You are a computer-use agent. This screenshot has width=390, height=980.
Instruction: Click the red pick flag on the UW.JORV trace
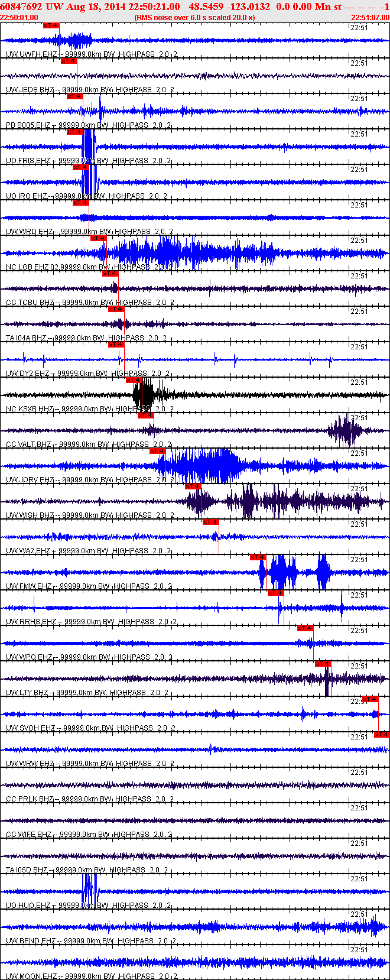(158, 451)
